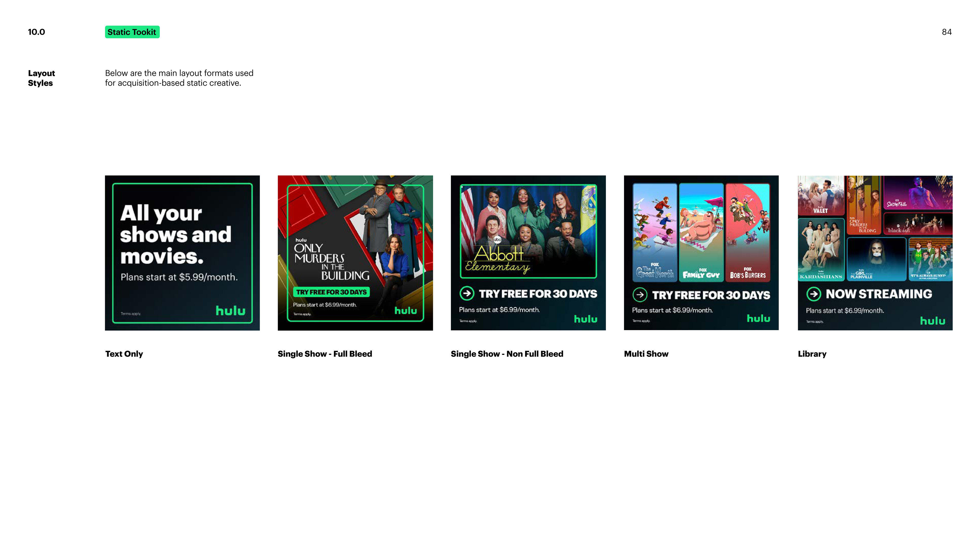
Task: Click hulu logo in Multi Show ad
Action: [x=758, y=318]
